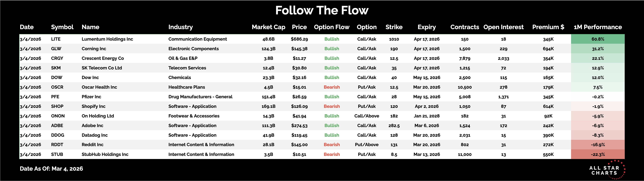Click the -22.3% performance cell
The width and height of the screenshot is (644, 181).
598,154
